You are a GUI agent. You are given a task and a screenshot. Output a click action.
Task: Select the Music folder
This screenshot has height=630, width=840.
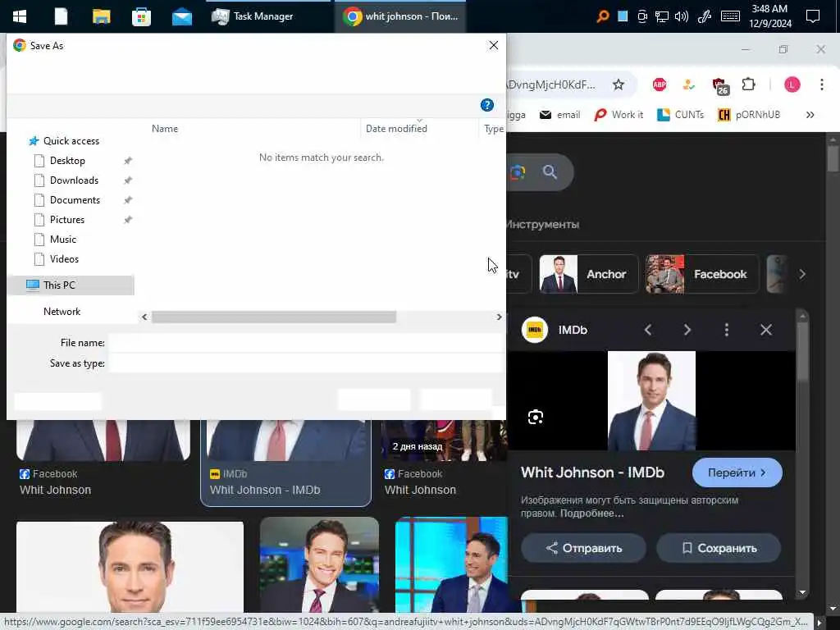click(63, 240)
